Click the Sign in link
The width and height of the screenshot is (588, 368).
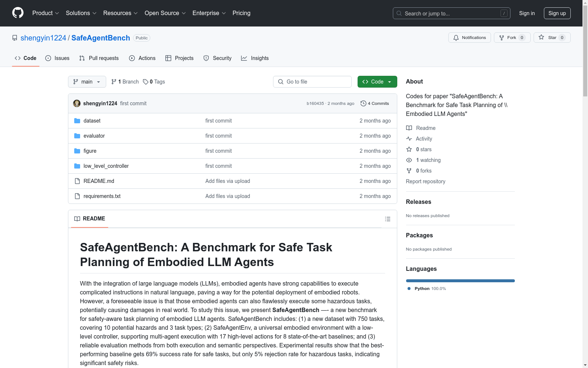click(x=527, y=13)
